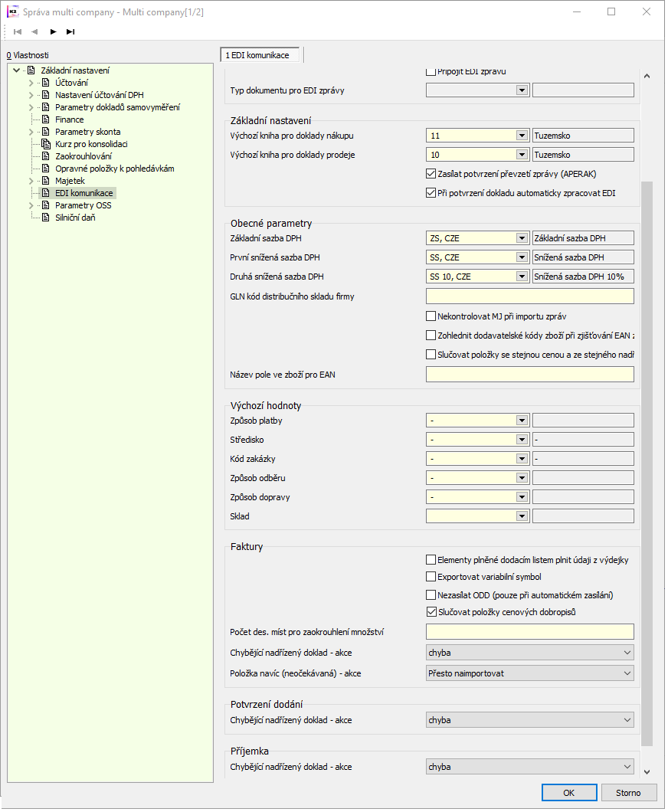The width and height of the screenshot is (668, 812).
Task: Expand the Účtování tree node
Action: [31, 82]
